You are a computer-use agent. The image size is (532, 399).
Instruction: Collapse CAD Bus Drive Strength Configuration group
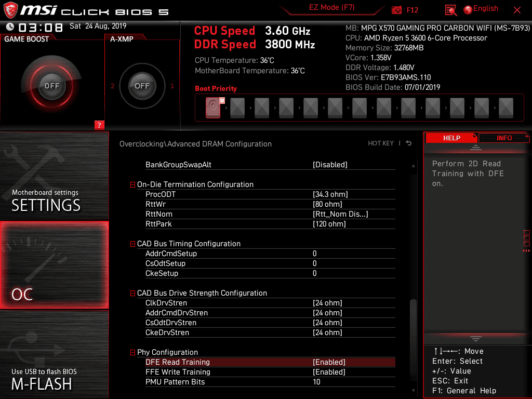(x=132, y=293)
